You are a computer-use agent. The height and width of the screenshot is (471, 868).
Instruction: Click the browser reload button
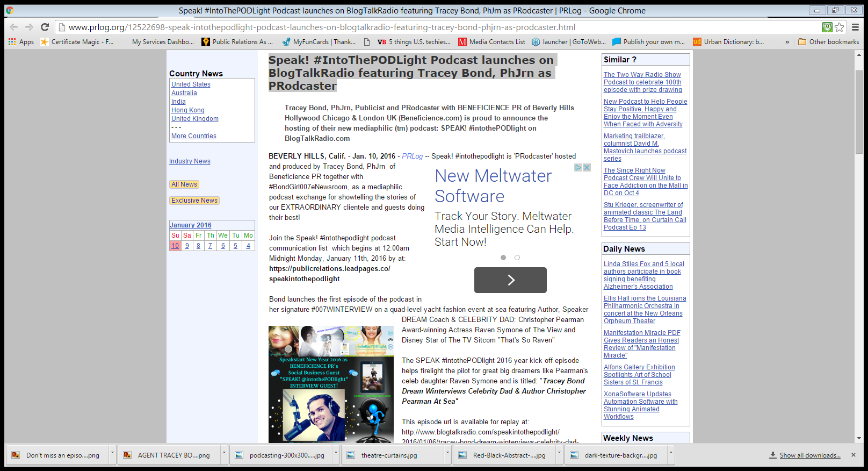click(45, 27)
